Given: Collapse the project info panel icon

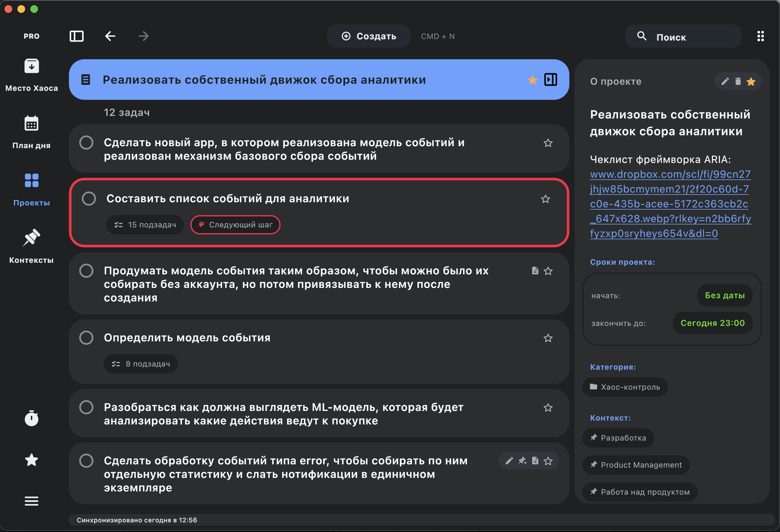Looking at the screenshot, I should coord(550,80).
